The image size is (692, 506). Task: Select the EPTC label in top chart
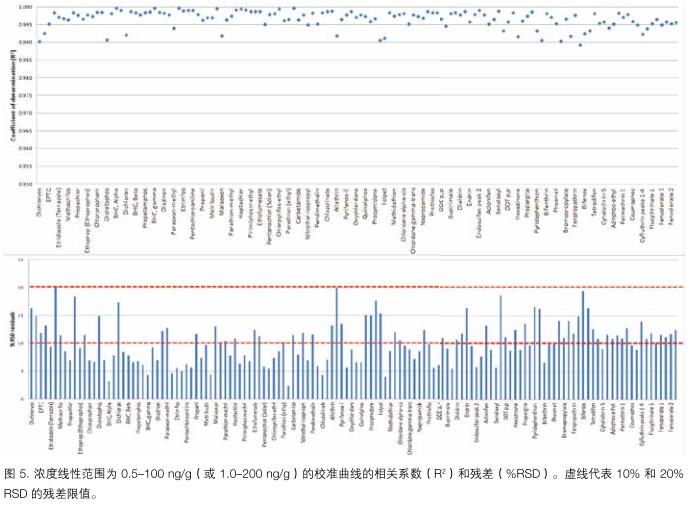coord(48,200)
